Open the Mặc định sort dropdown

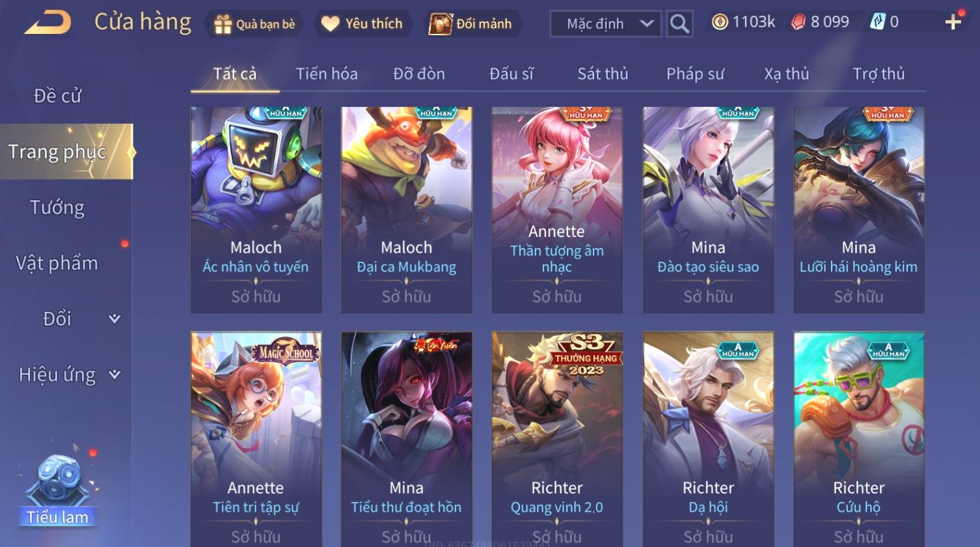pos(606,24)
